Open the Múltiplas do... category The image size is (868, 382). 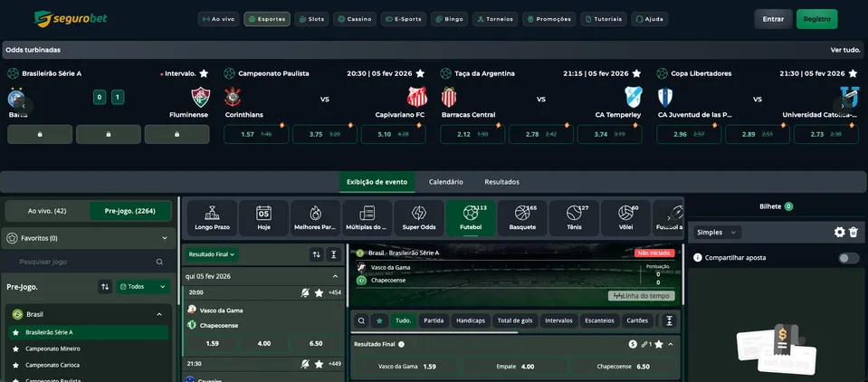367,218
